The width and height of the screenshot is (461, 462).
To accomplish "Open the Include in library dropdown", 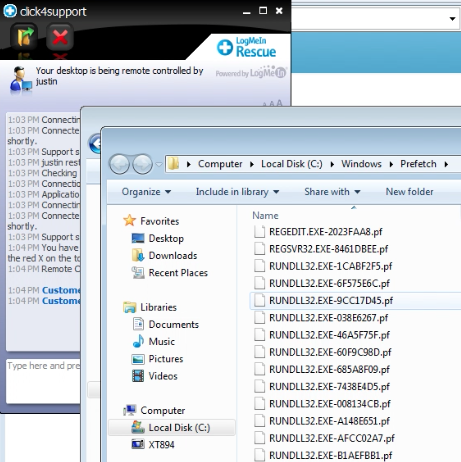I will pyautogui.click(x=237, y=192).
